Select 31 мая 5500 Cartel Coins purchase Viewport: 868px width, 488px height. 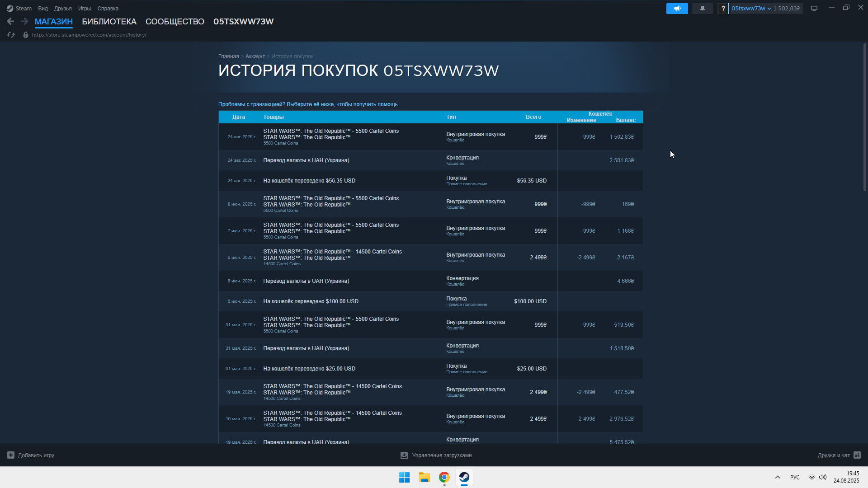(430, 324)
